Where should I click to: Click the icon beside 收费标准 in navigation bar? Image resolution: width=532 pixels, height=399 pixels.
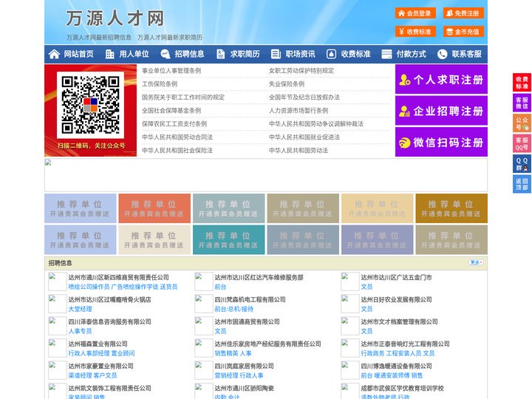coord(331,54)
